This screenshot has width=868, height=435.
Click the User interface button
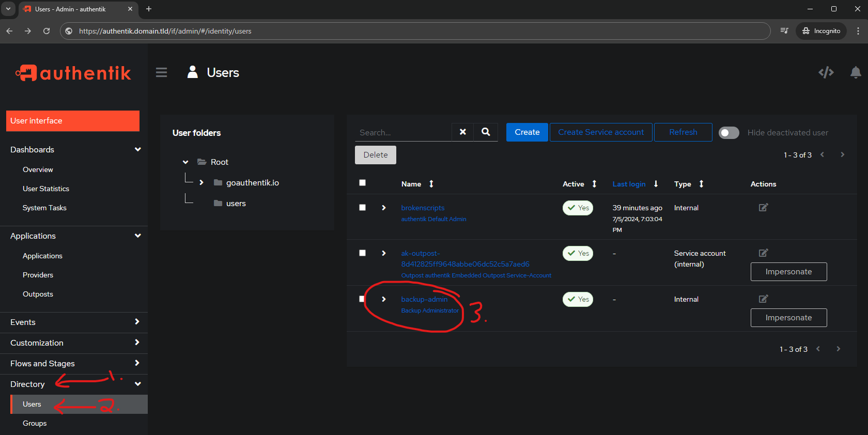pos(73,121)
